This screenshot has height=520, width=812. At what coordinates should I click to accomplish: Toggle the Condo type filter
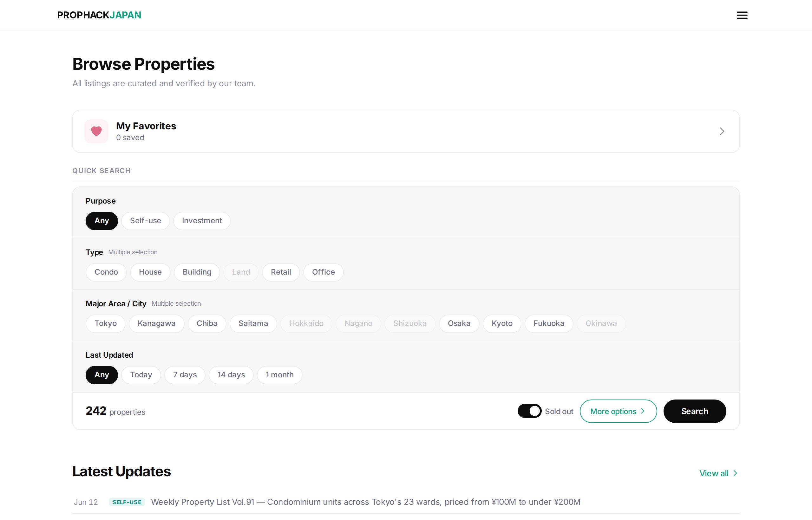106,272
